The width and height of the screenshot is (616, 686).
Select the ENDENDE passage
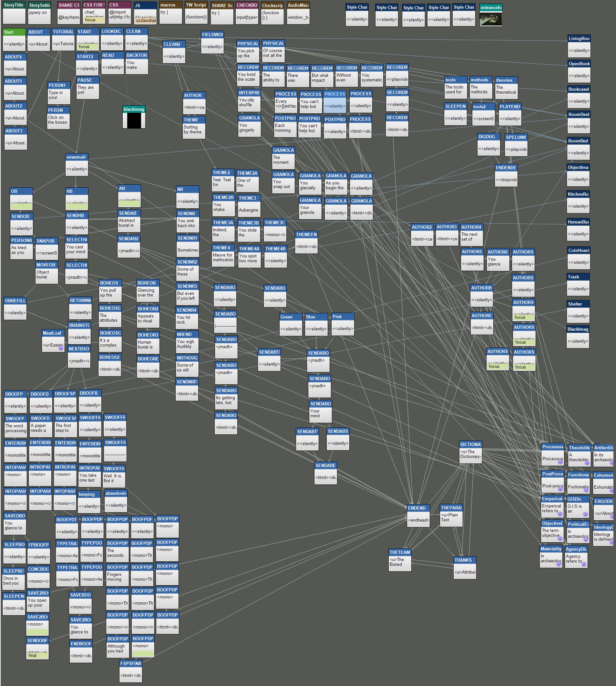point(506,175)
